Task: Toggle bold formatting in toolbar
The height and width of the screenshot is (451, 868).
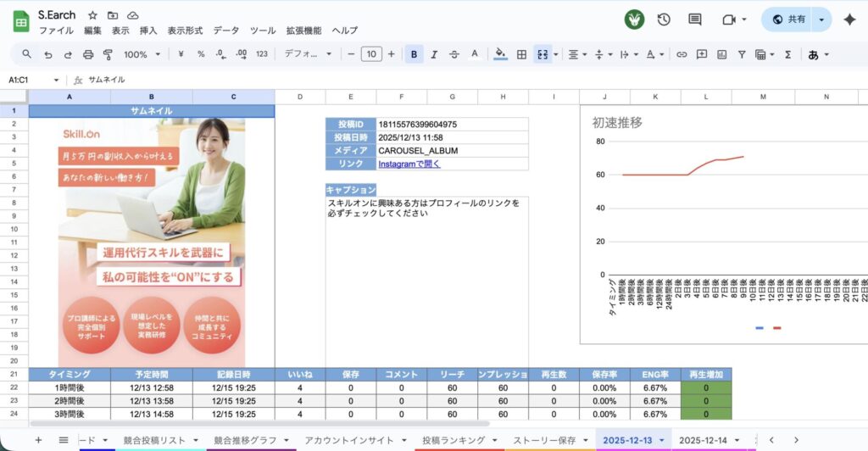Action: pyautogui.click(x=414, y=54)
